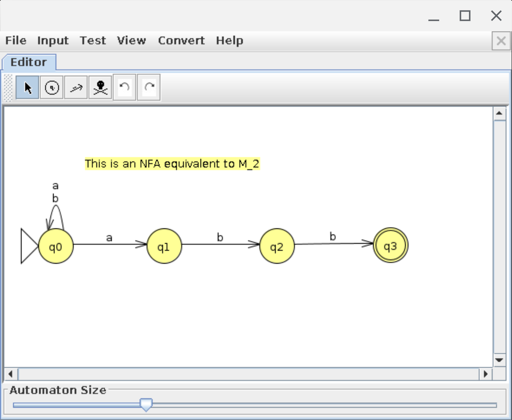Click the Redo toolbar icon

(x=149, y=87)
